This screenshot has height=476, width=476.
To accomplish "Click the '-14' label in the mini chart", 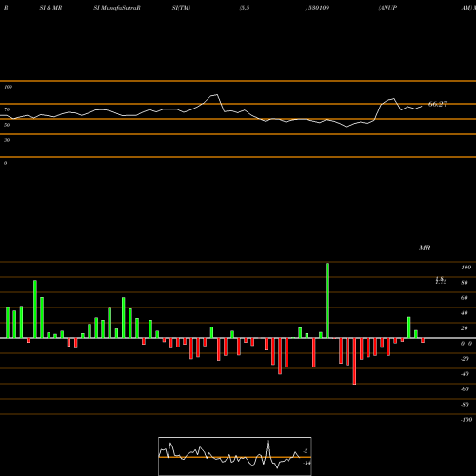I will 307,463.
